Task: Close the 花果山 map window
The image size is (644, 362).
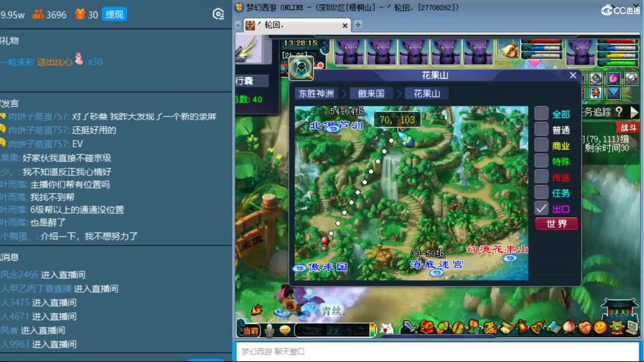Action: (573, 75)
